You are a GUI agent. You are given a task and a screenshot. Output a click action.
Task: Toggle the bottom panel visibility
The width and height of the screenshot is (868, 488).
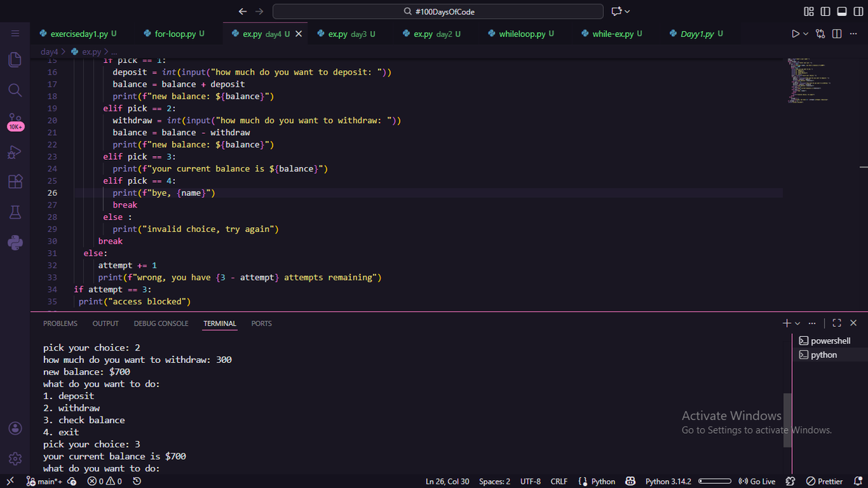[842, 11]
